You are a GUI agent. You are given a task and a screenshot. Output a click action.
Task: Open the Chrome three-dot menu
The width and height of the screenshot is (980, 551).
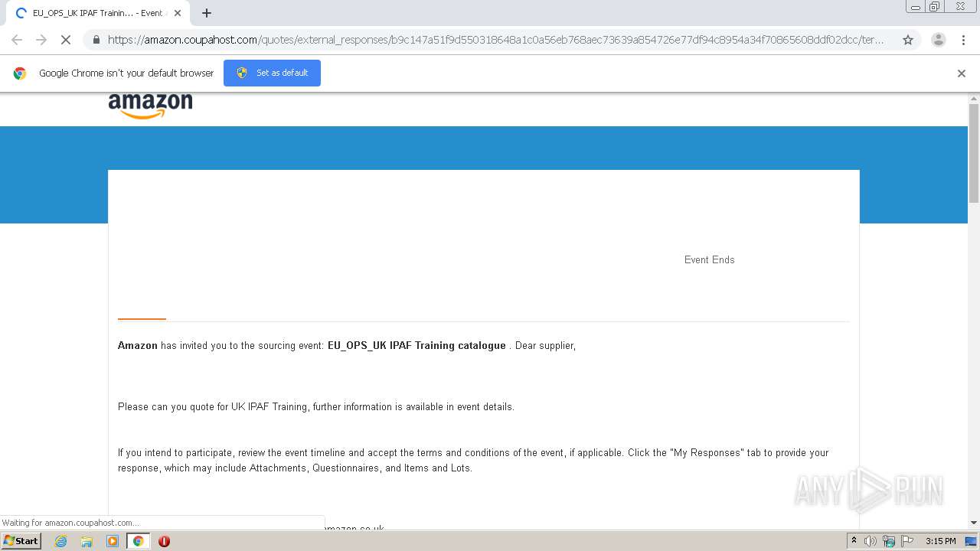tap(963, 40)
